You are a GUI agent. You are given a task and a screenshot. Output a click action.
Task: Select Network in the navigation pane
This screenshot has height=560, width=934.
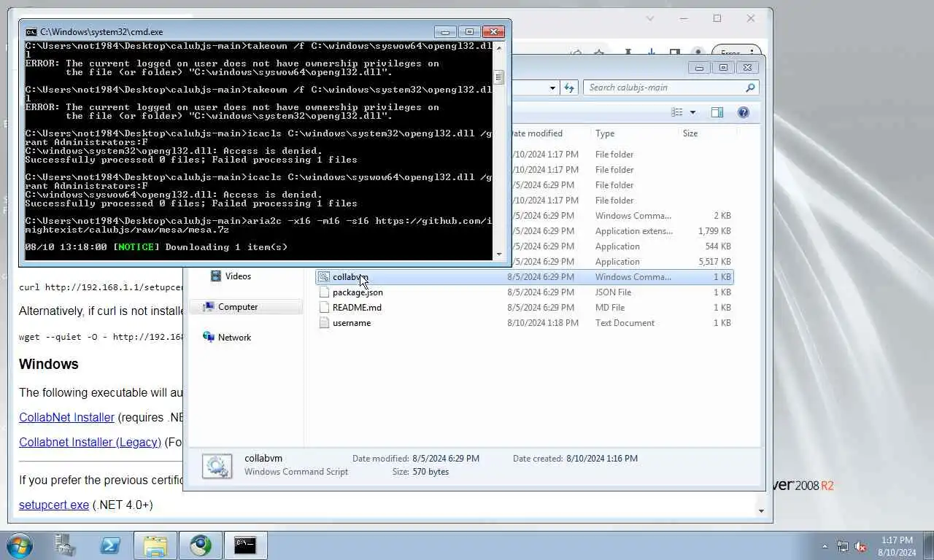pyautogui.click(x=234, y=338)
